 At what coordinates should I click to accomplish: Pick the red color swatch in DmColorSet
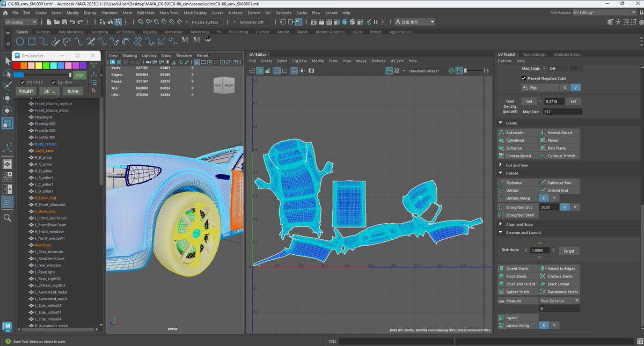tap(16, 65)
